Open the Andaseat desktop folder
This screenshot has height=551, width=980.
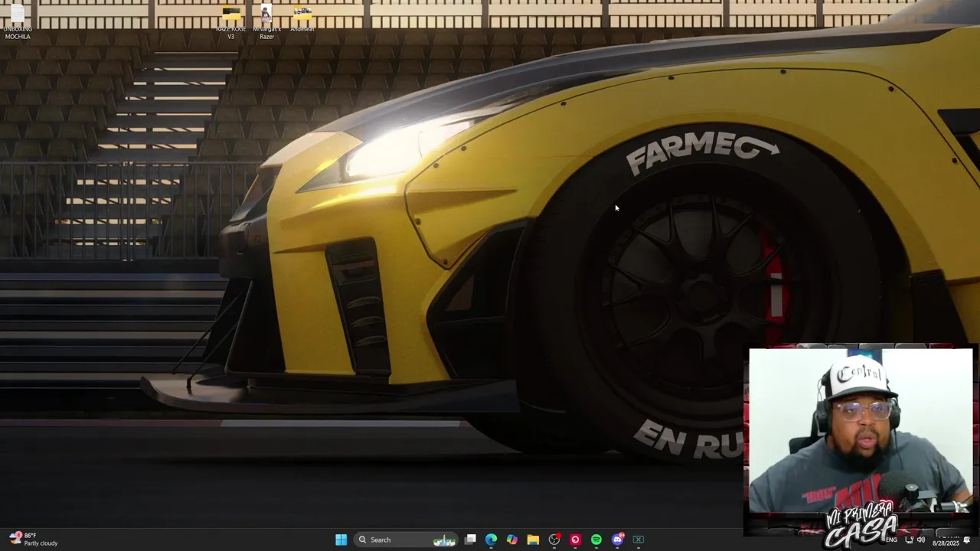[x=302, y=19]
